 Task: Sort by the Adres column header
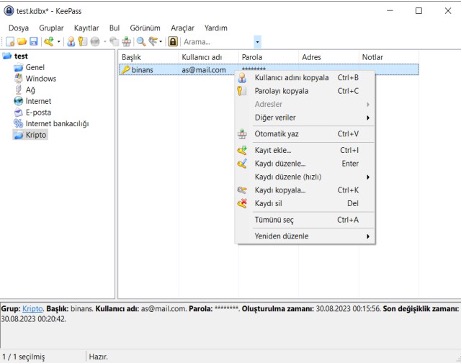coord(329,57)
